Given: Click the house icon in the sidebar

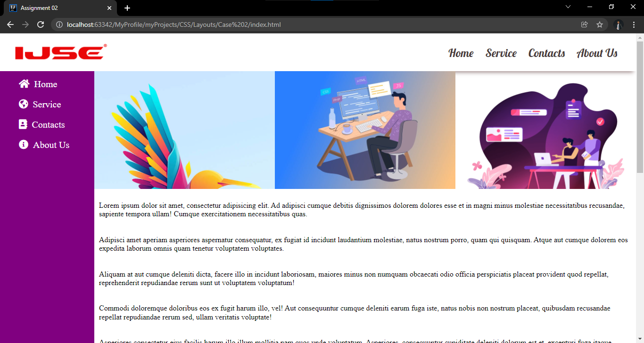Looking at the screenshot, I should [x=24, y=84].
